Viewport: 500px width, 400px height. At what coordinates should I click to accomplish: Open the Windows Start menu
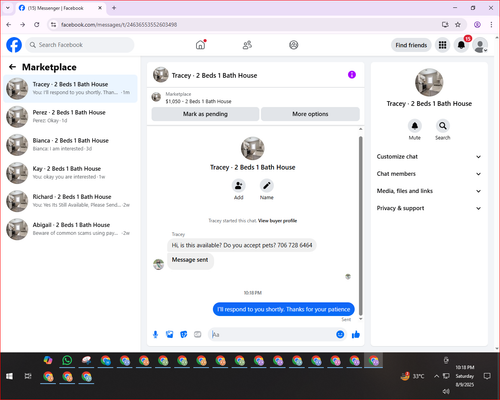(9, 376)
